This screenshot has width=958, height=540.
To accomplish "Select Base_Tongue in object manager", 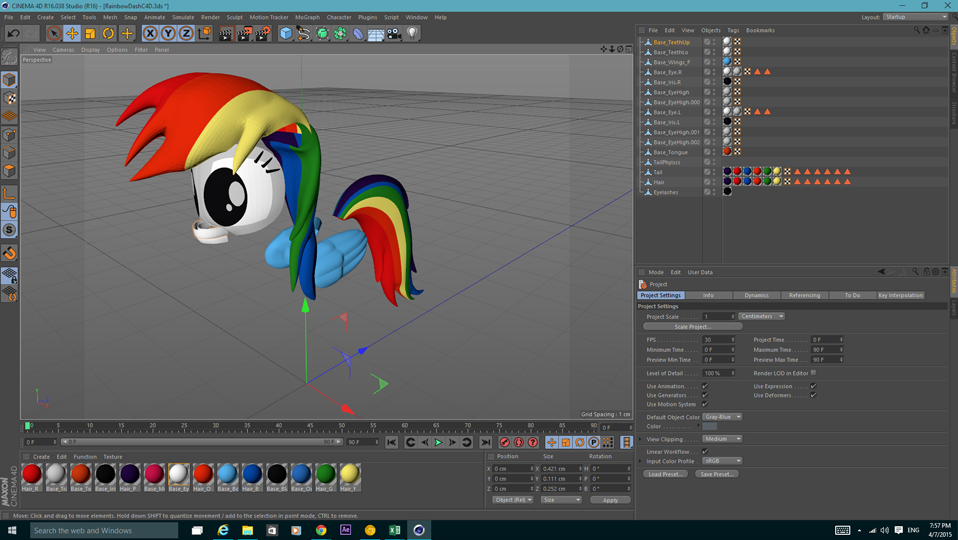I will click(670, 152).
